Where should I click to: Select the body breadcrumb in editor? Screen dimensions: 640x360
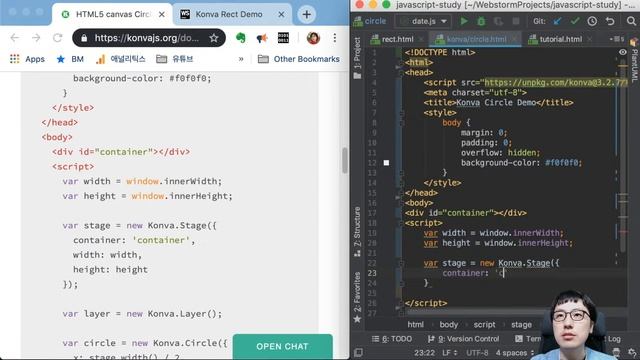click(x=449, y=324)
